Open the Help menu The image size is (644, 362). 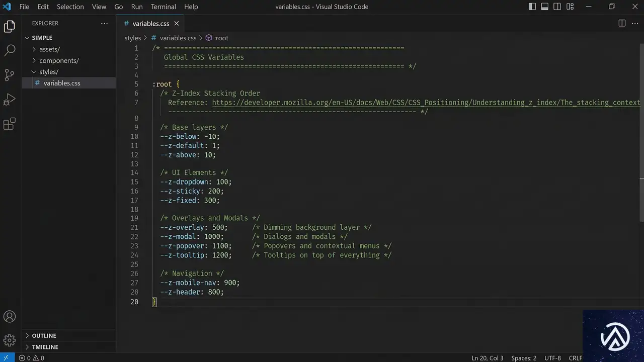(x=191, y=7)
